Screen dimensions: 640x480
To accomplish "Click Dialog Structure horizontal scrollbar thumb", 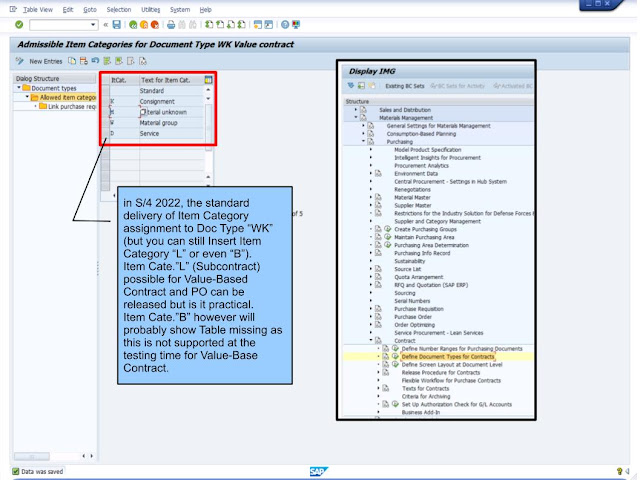I will tap(32, 456).
